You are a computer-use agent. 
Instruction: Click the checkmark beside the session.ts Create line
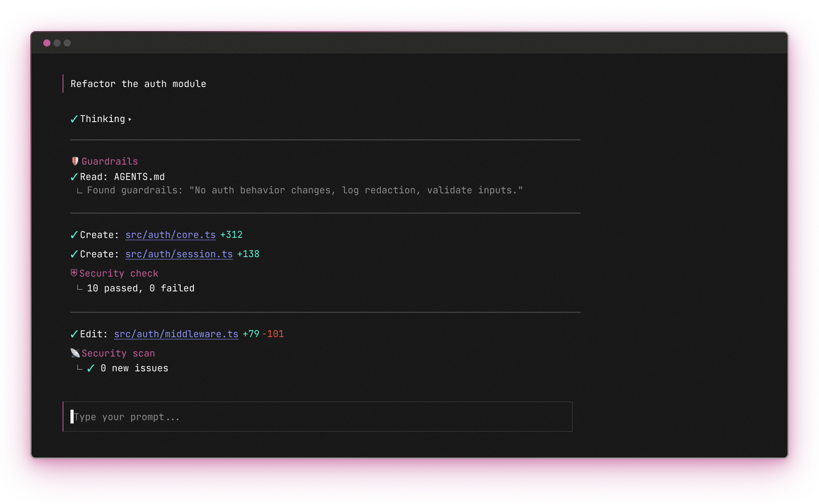[74, 254]
